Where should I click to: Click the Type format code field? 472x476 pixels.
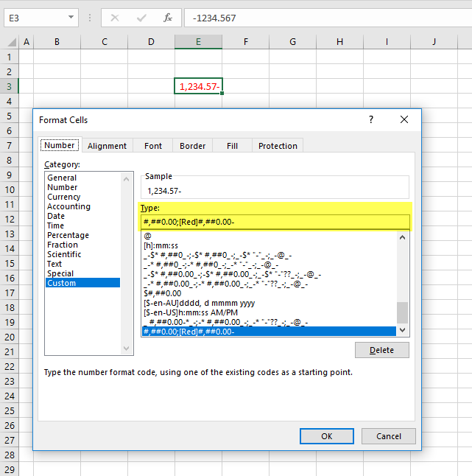[275, 222]
